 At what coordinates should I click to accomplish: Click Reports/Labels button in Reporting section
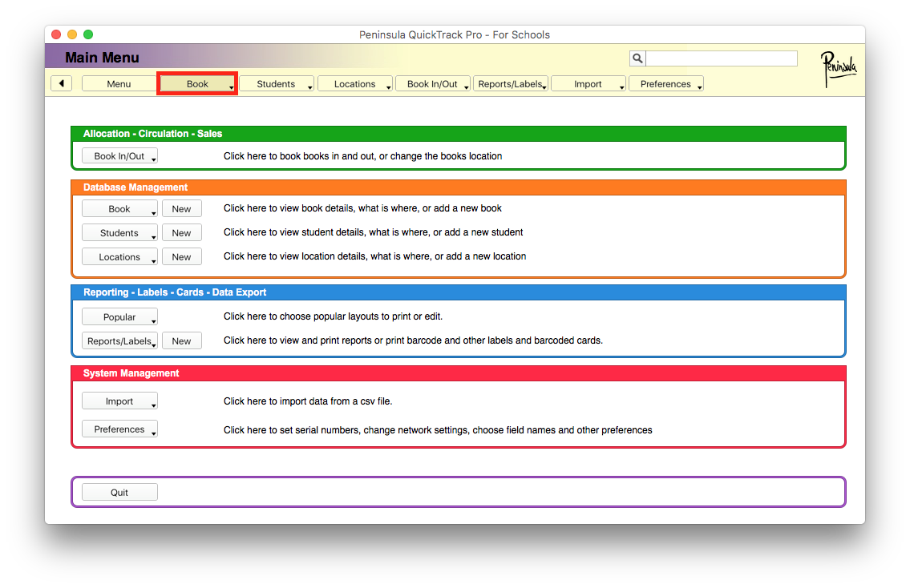point(119,341)
